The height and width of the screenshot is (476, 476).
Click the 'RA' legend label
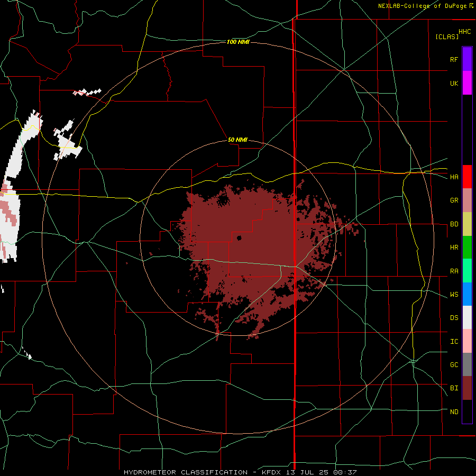pos(454,271)
